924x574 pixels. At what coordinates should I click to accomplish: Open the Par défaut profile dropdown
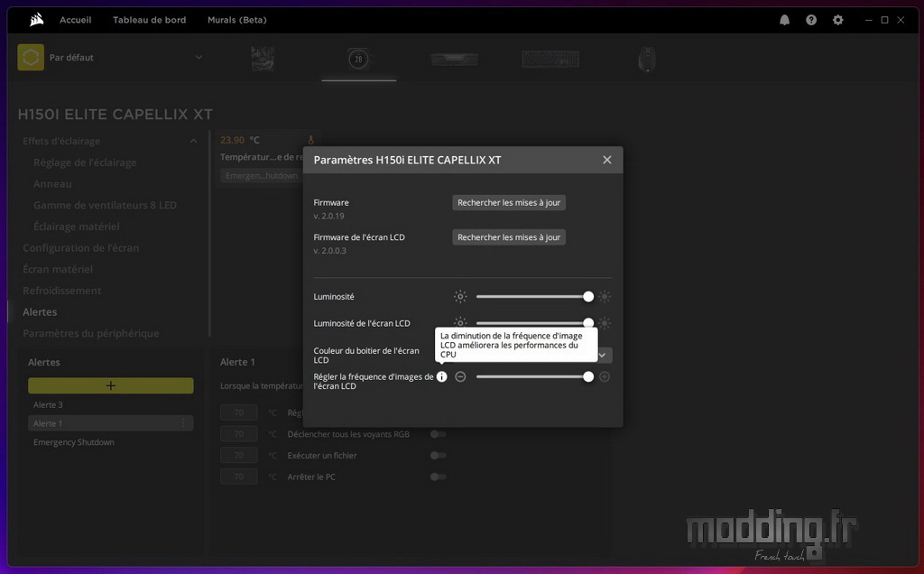point(199,57)
